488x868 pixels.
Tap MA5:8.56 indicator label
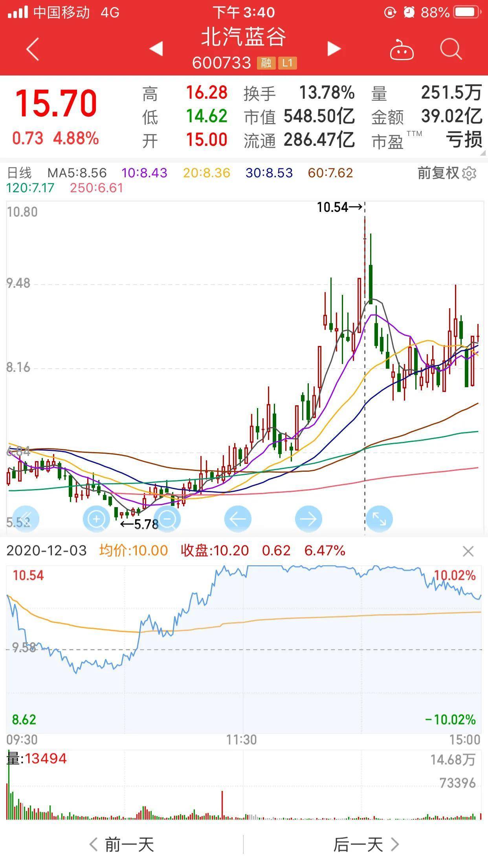[77, 173]
